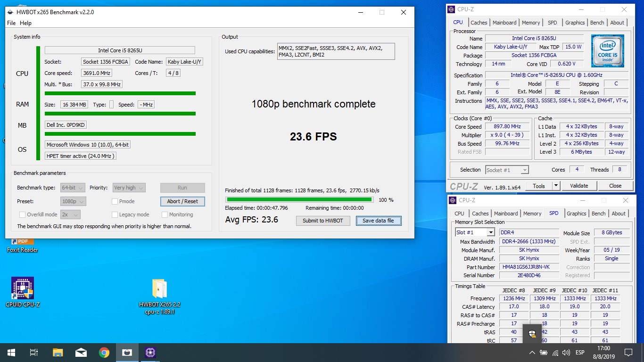Screen dimensions: 644x362
Task: Click the HWBOT x265 title bar icon
Action: click(x=10, y=12)
